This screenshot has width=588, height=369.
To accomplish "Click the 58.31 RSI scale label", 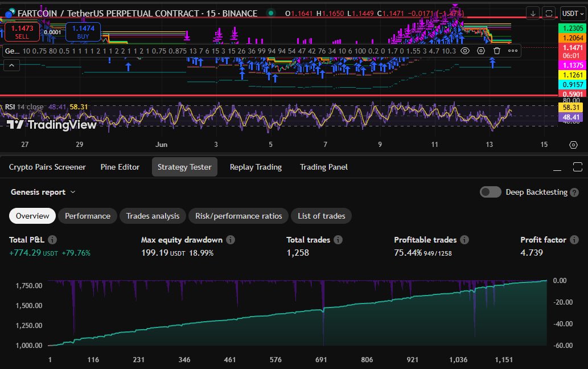I will [571, 107].
